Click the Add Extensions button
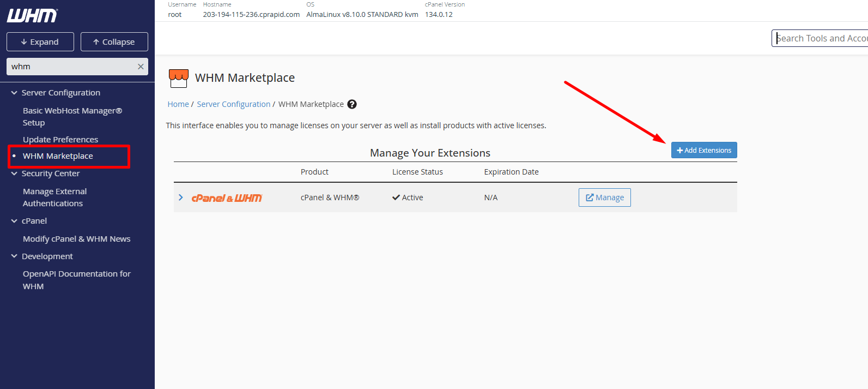 click(x=703, y=150)
